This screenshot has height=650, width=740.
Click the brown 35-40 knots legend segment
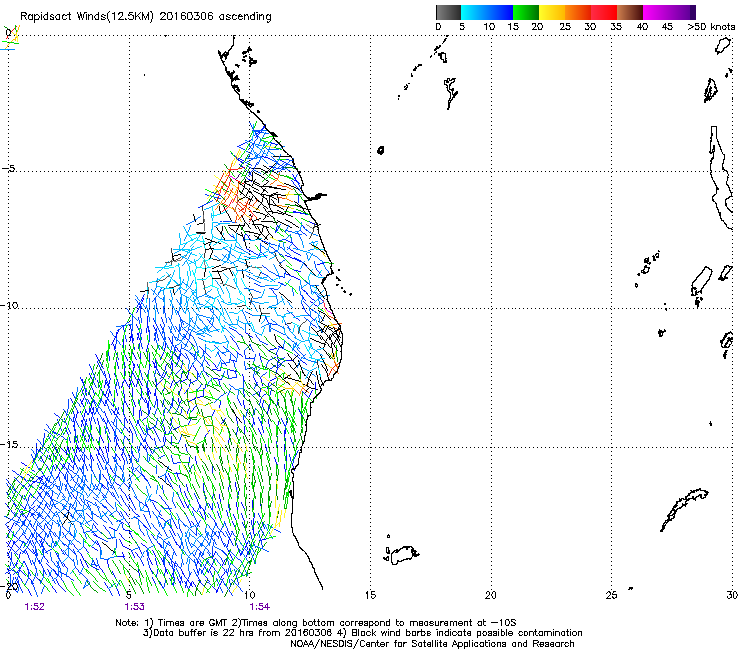[630, 12]
